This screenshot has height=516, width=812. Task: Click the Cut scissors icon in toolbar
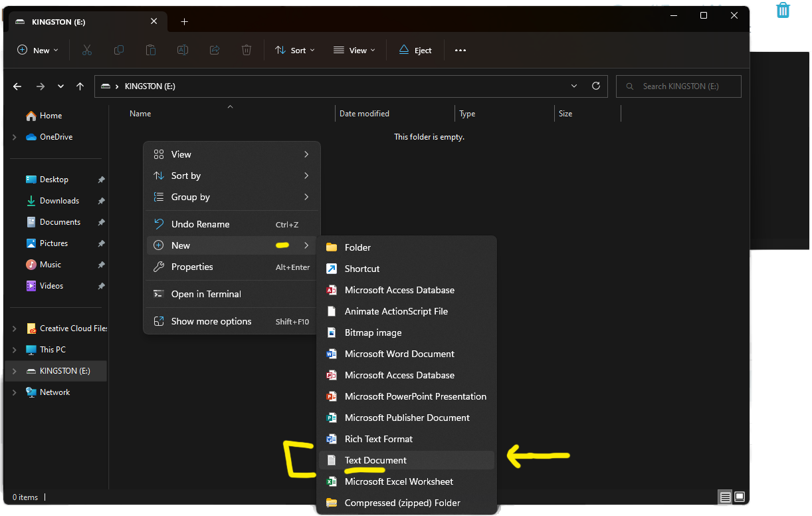click(x=86, y=50)
